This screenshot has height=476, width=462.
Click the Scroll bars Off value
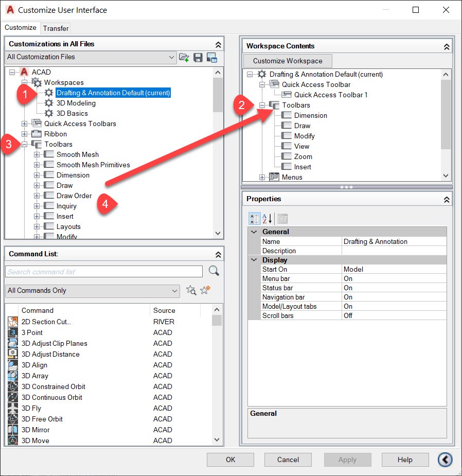pyautogui.click(x=394, y=315)
